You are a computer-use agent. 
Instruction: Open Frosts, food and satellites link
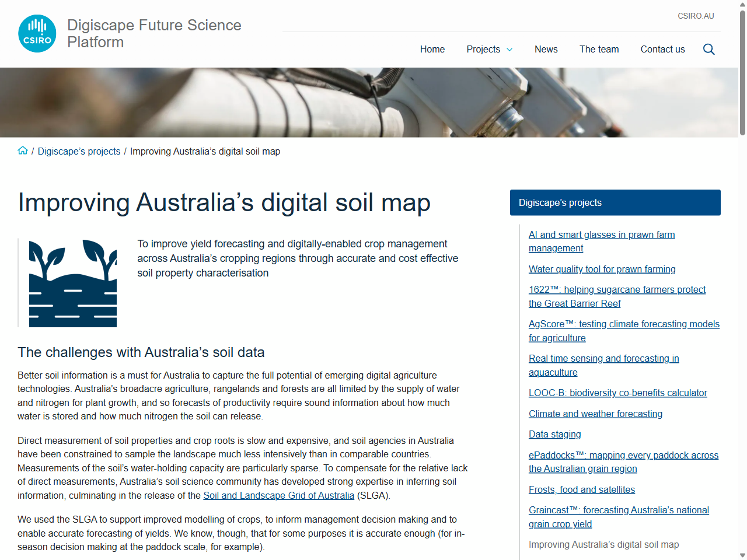tap(582, 489)
